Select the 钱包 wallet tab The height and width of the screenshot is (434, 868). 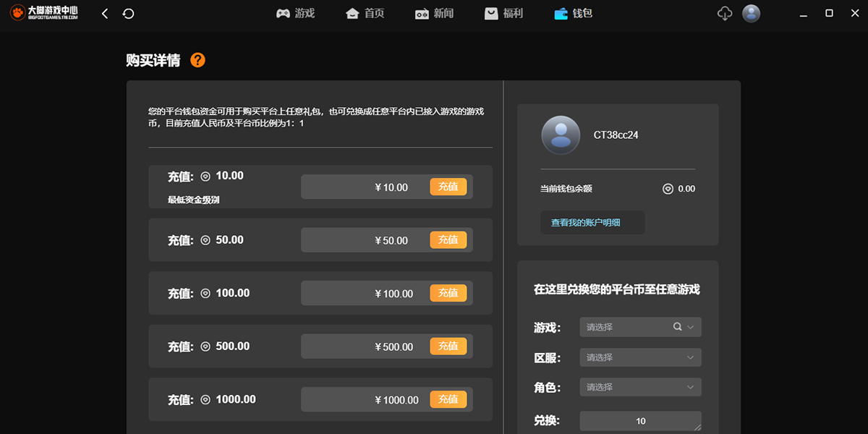pyautogui.click(x=574, y=14)
